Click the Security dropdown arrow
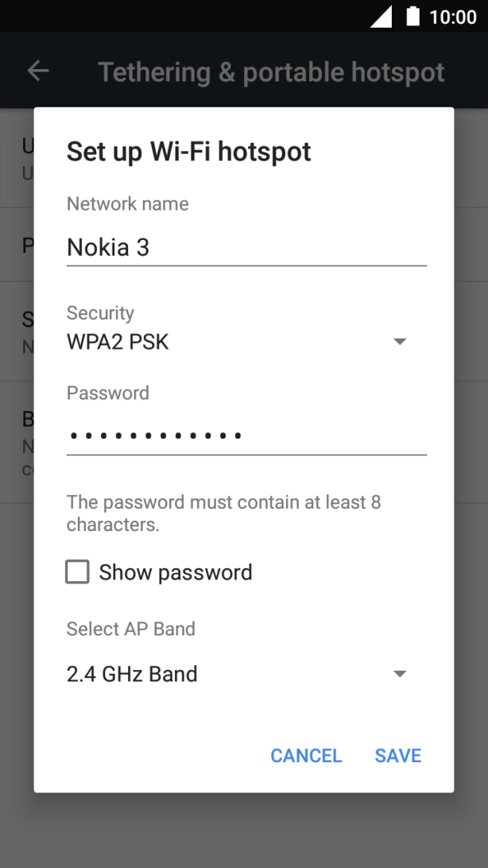 400,342
